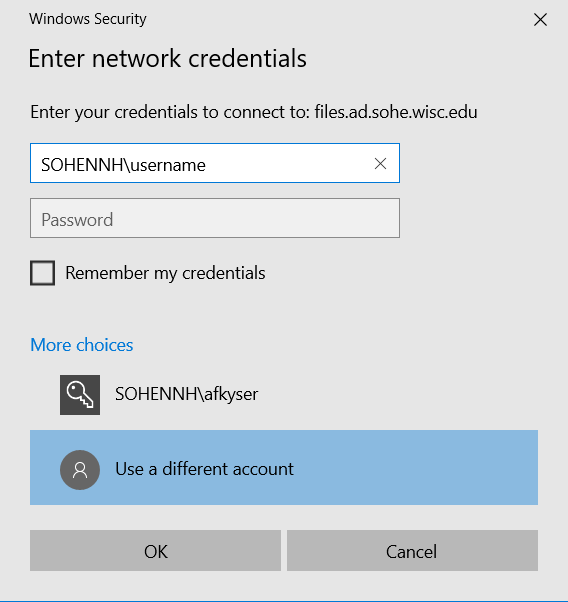568x602 pixels.
Task: Clear the username field with the X icon
Action: (380, 164)
